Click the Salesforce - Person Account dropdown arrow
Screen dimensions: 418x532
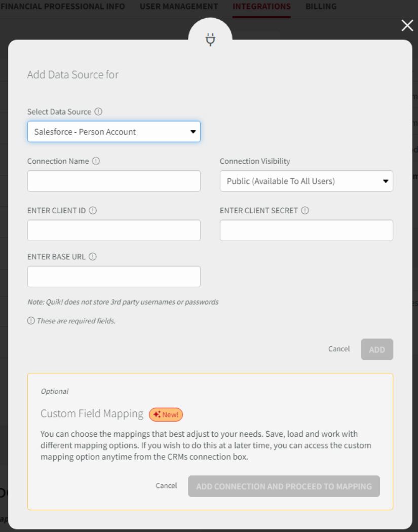pyautogui.click(x=193, y=132)
